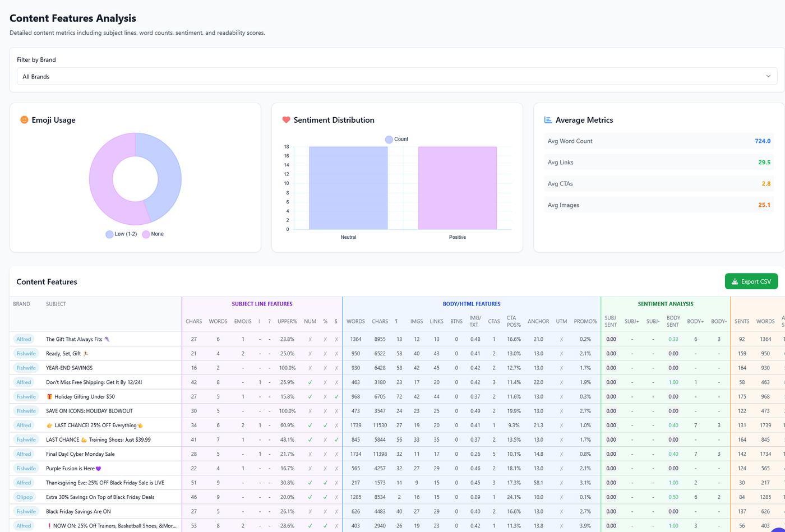The image size is (785, 532).
Task: Click the 100.0% upper value in 'YEAR-END SAVINGS' row
Action: tap(287, 368)
